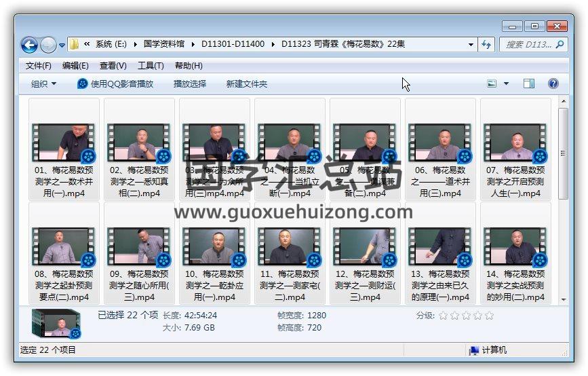Rate the files with the fifth star

pyautogui.click(x=489, y=316)
